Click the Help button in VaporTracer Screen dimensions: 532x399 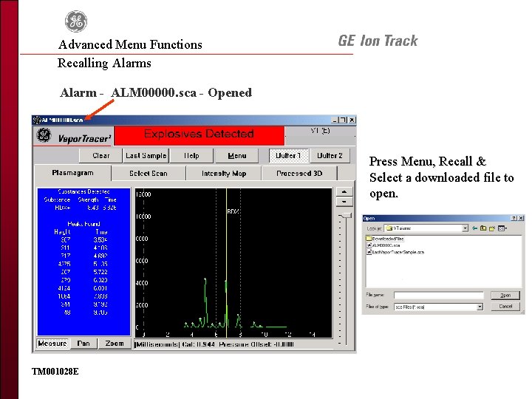191,156
